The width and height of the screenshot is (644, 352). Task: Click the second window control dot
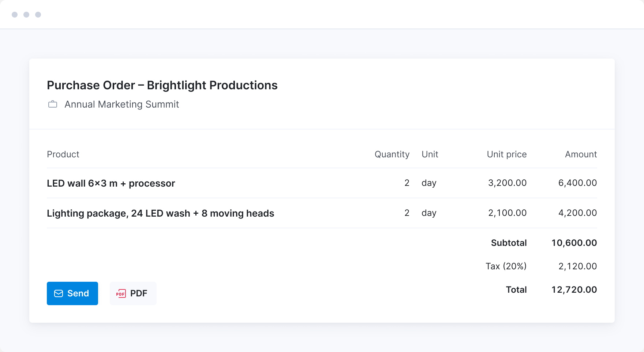26,15
